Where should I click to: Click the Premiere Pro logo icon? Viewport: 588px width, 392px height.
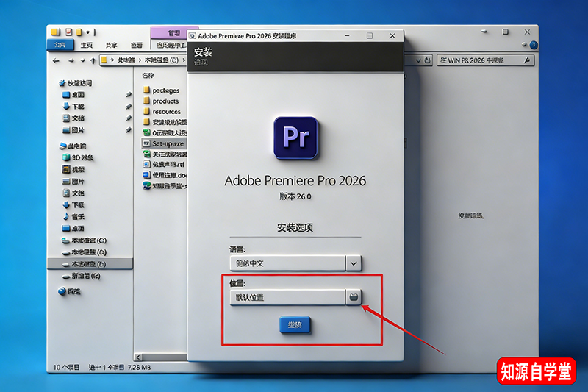295,138
